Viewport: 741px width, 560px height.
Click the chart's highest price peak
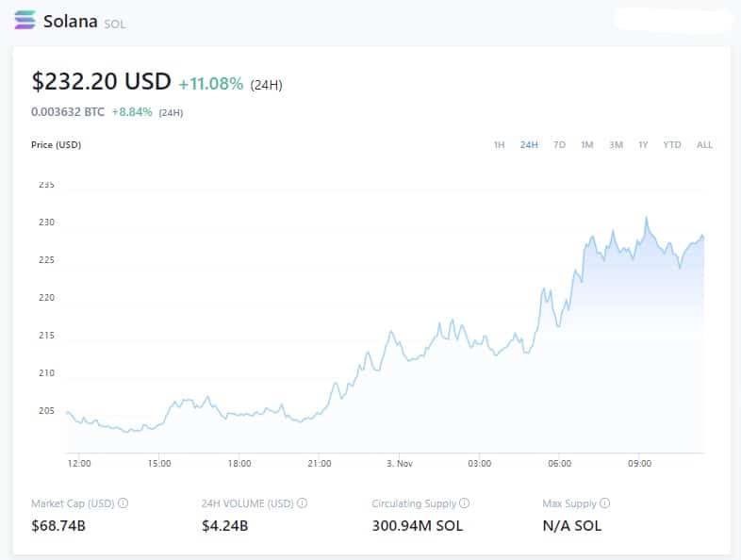[647, 218]
